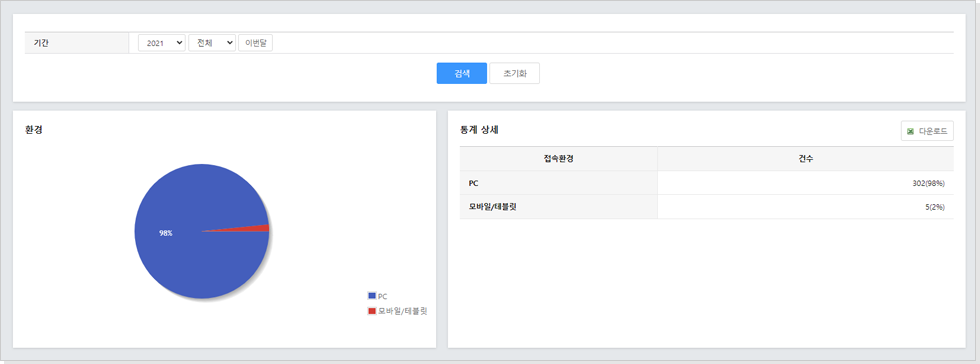Select the 모바일/태블릿 table row
The image size is (980, 364).
pyautogui.click(x=707, y=207)
